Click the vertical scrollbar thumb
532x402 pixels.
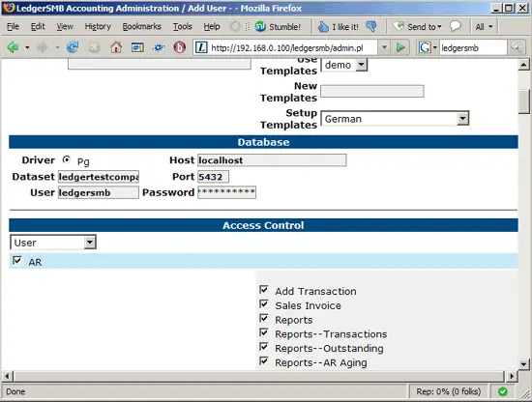524,102
